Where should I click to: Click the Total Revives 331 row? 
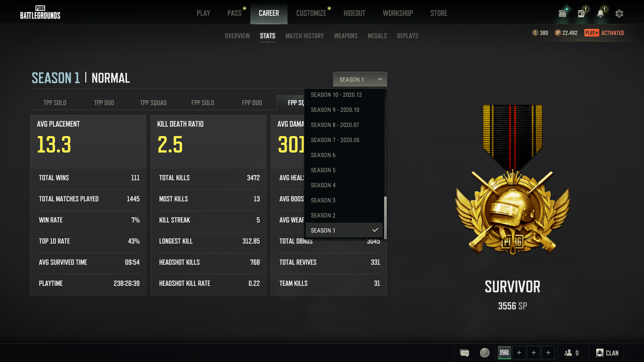330,262
